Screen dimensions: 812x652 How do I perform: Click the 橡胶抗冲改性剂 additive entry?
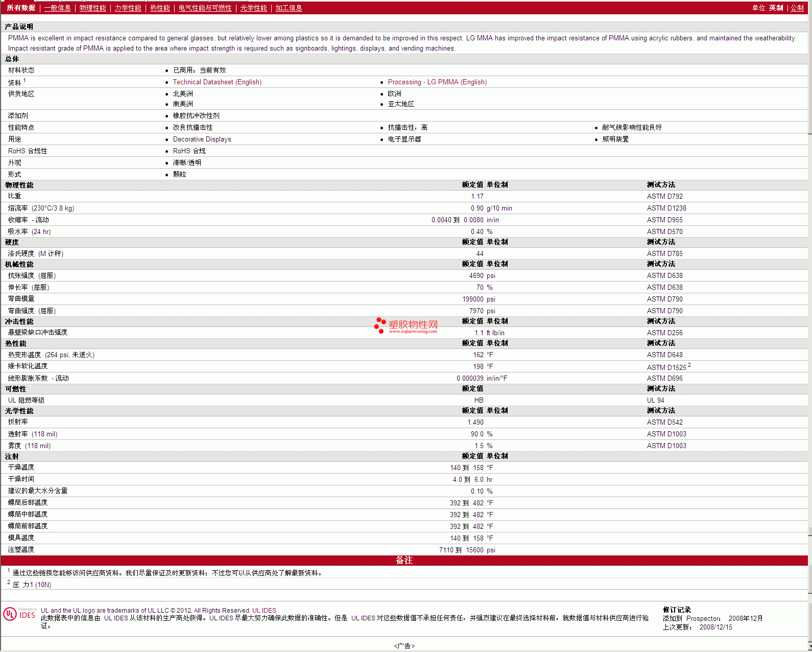pyautogui.click(x=196, y=116)
